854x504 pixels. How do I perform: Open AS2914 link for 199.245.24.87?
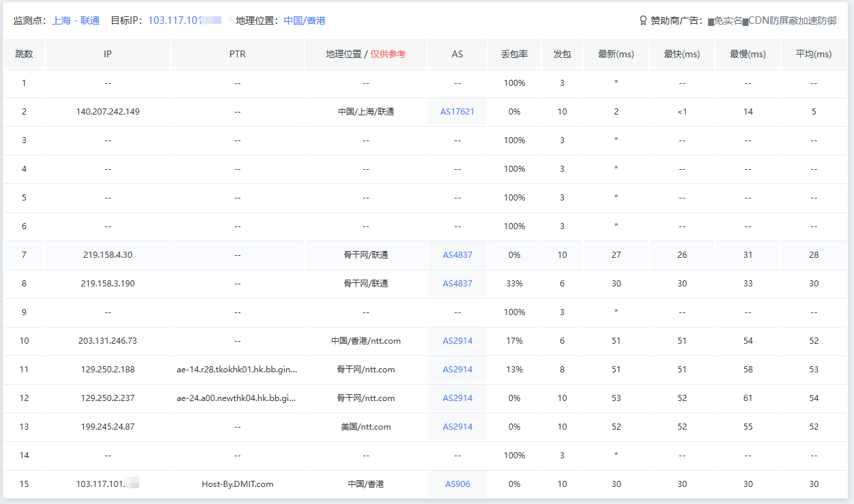[457, 427]
